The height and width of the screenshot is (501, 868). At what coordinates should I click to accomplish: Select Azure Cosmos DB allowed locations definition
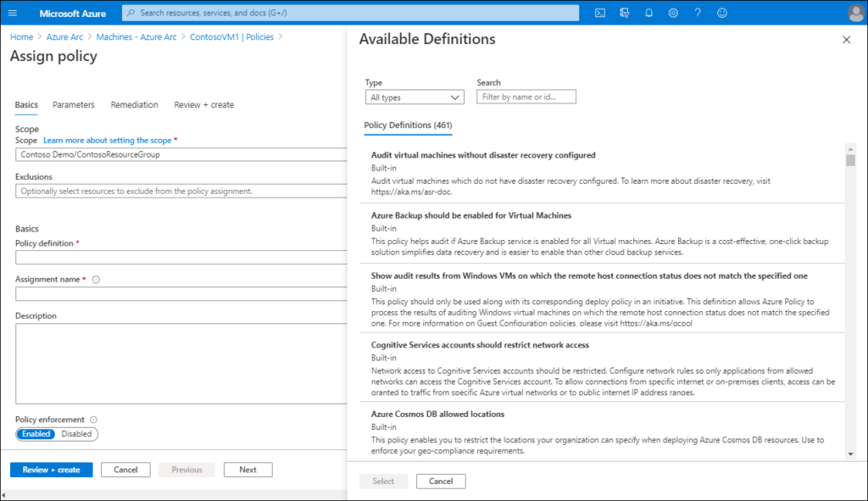(x=437, y=415)
